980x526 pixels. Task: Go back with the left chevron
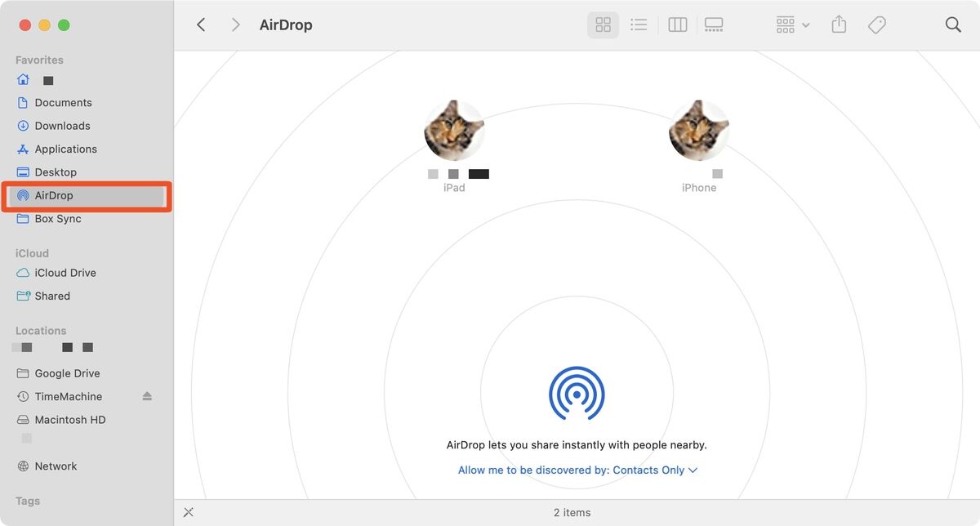(201, 25)
